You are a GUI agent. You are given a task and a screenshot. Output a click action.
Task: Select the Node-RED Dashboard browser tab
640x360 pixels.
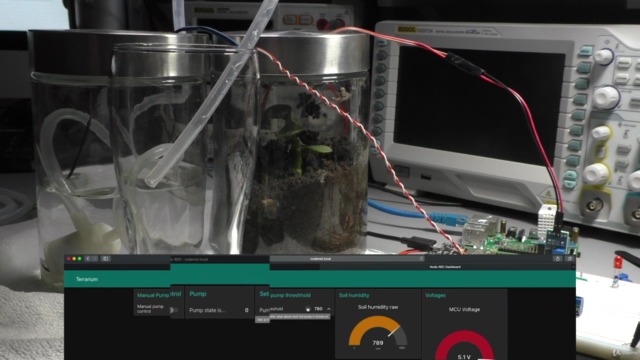point(445,267)
